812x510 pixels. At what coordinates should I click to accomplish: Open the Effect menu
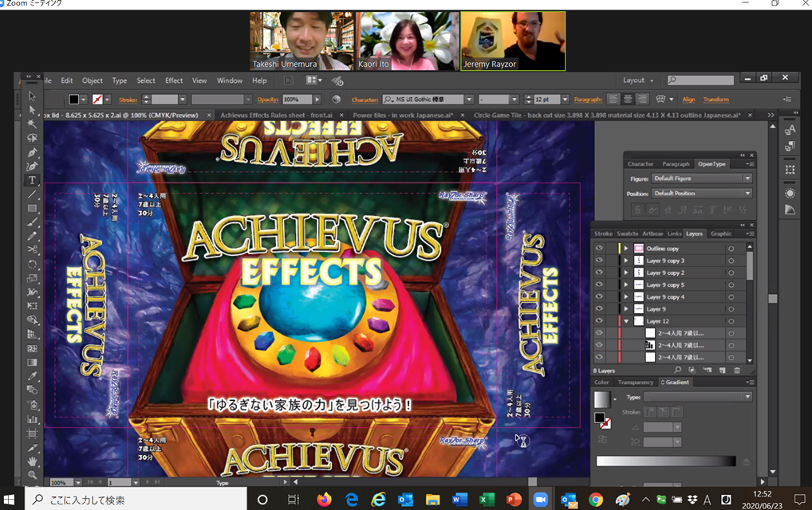point(174,80)
